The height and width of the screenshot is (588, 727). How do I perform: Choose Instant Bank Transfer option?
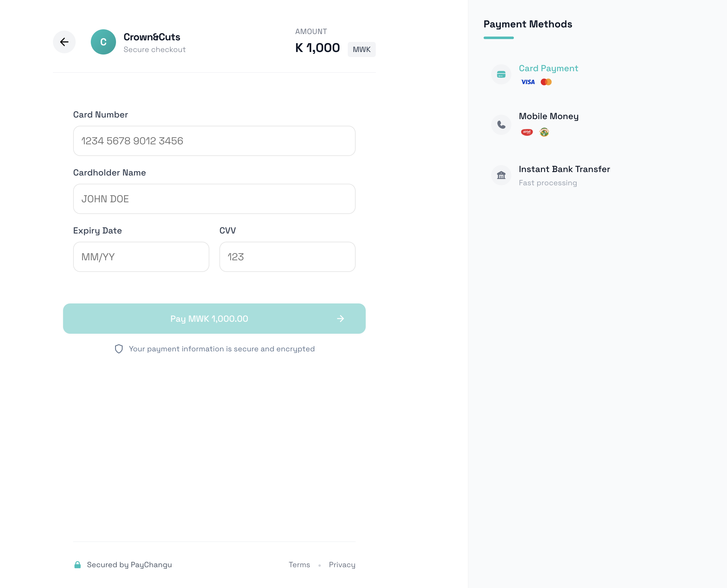pos(564,169)
